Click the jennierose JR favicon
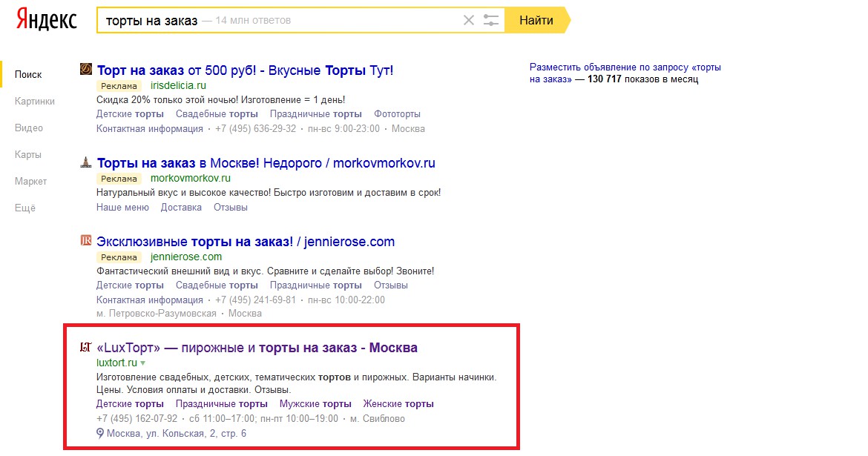Viewport: 868px width, 456px height. click(x=86, y=240)
